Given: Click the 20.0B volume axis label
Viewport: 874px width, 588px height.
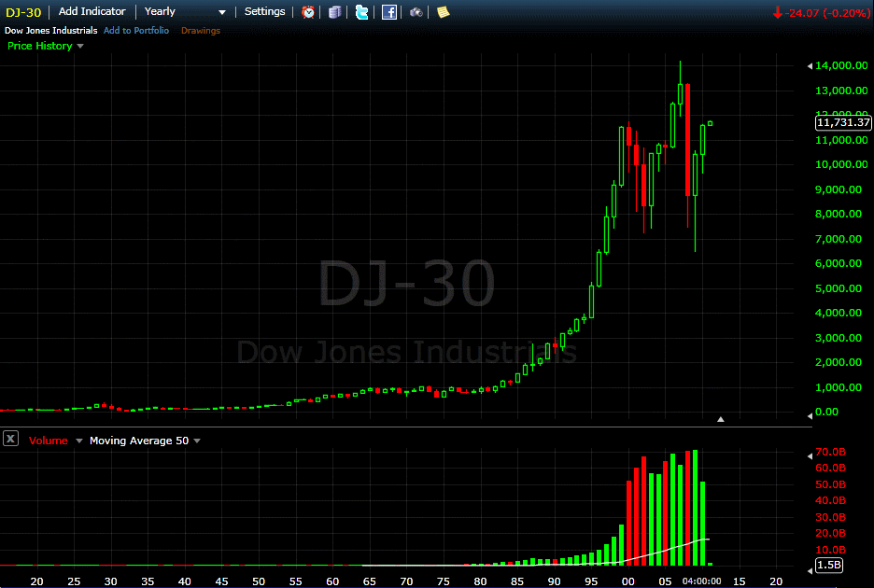Looking at the screenshot, I should point(830,533).
